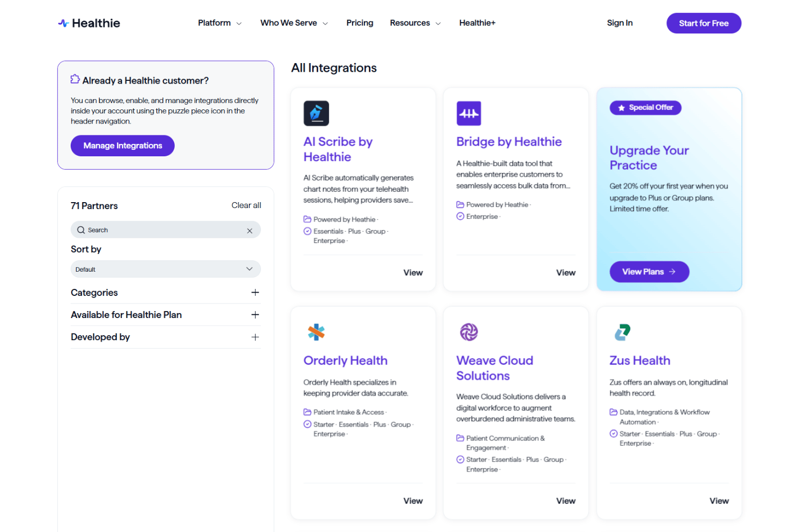Click the Upgrade Your Practice heading
This screenshot has width=798, height=532.
click(x=649, y=158)
